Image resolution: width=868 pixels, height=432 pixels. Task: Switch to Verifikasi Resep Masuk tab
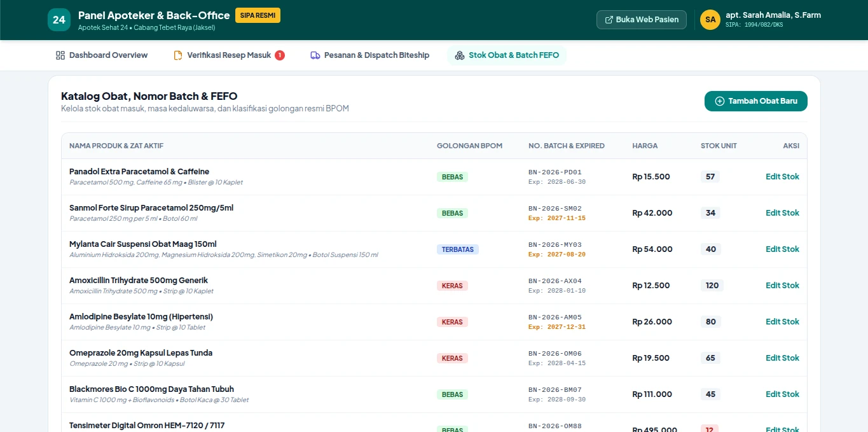(x=229, y=55)
